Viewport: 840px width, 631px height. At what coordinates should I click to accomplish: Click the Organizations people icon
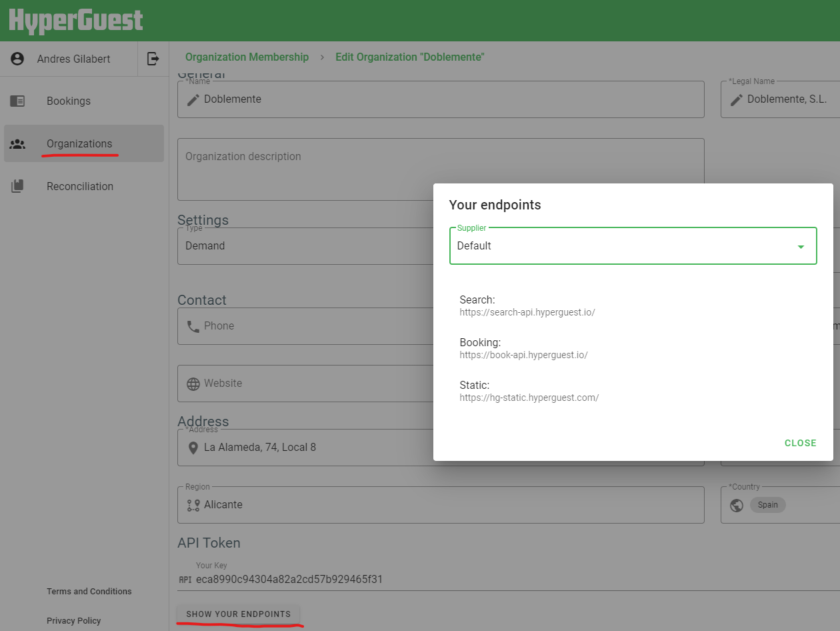coord(18,144)
